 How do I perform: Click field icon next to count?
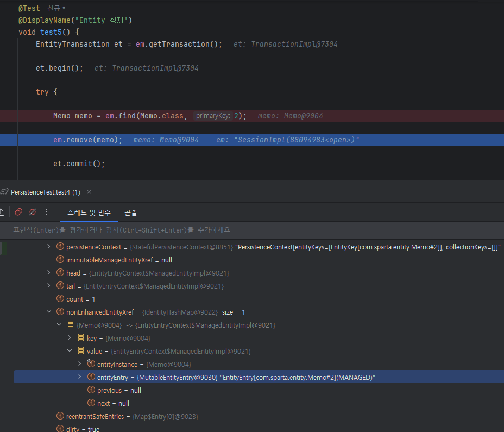pyautogui.click(x=60, y=298)
